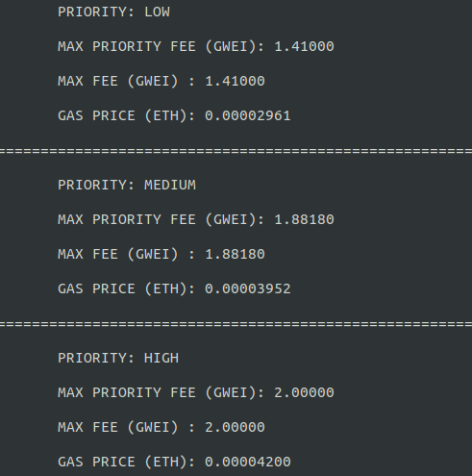Click the PRIORITY: MEDIUM line

coord(127,186)
